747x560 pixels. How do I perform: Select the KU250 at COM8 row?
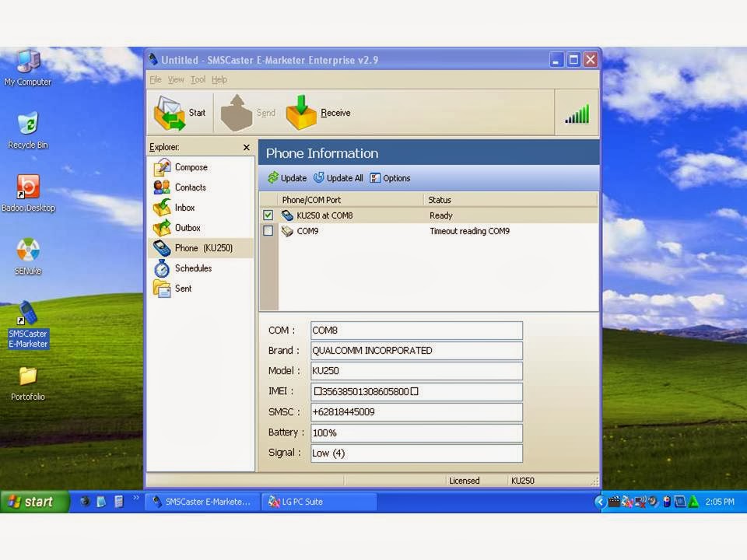point(429,215)
